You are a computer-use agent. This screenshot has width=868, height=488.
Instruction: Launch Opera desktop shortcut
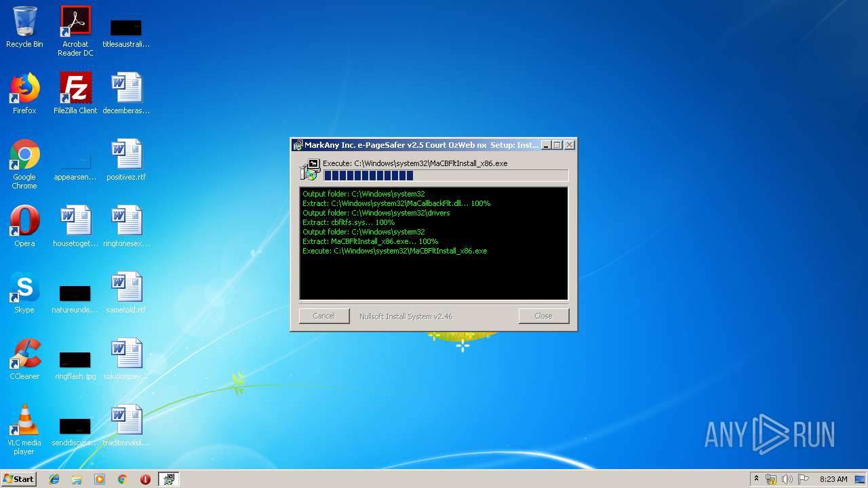coord(24,226)
